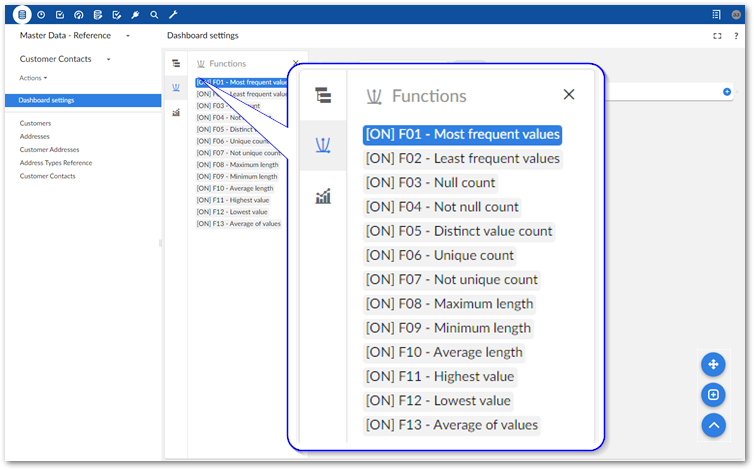Open the Customers link in the sidebar
The width and height of the screenshot is (754, 470).
pyautogui.click(x=35, y=123)
